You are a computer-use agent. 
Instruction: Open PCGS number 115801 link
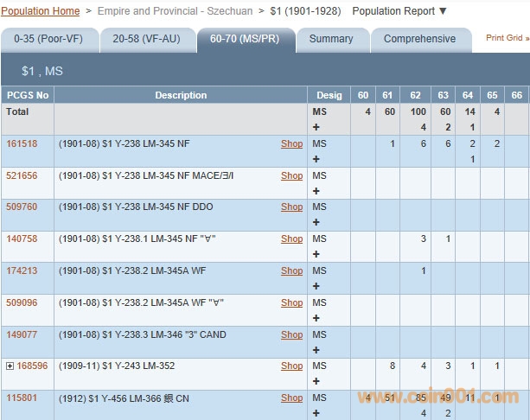tap(22, 398)
